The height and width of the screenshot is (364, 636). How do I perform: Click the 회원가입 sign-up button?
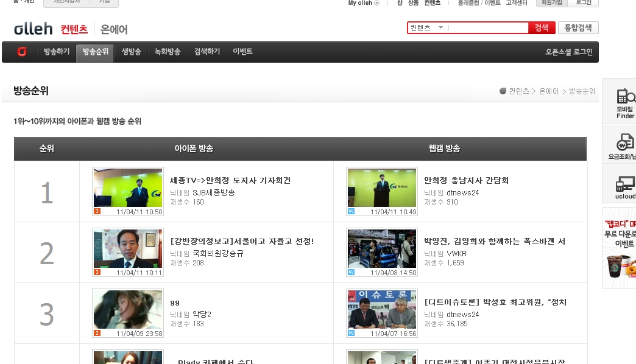(552, 2)
